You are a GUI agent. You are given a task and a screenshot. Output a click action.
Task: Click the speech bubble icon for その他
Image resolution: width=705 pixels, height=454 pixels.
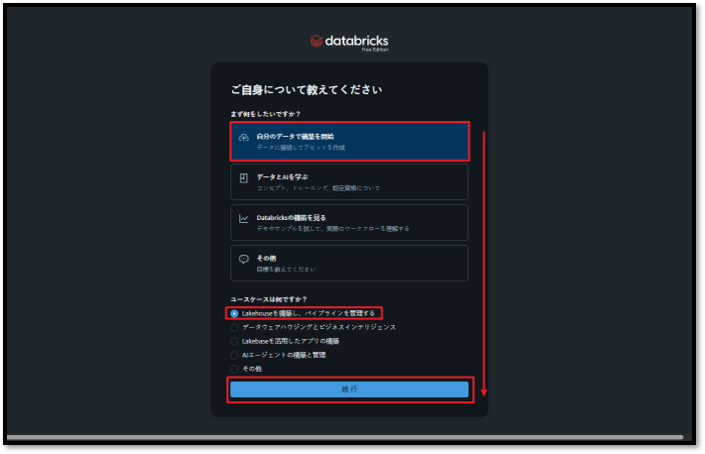tap(243, 259)
